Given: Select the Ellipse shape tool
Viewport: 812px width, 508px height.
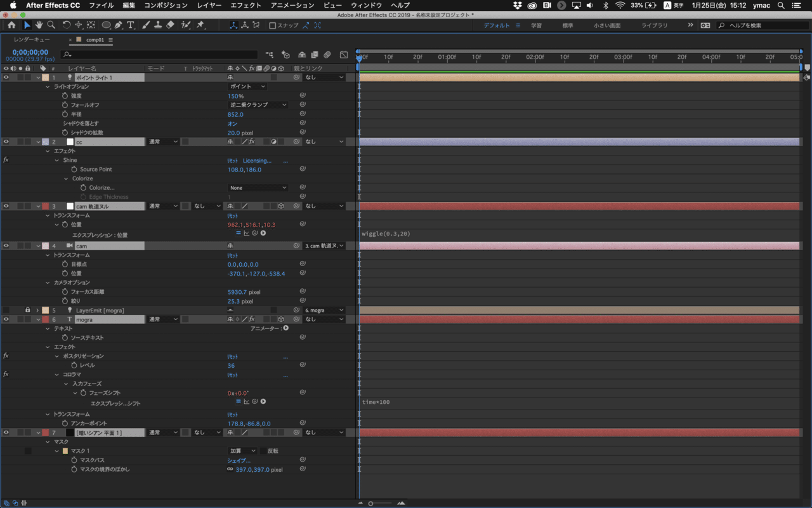Looking at the screenshot, I should coord(107,25).
